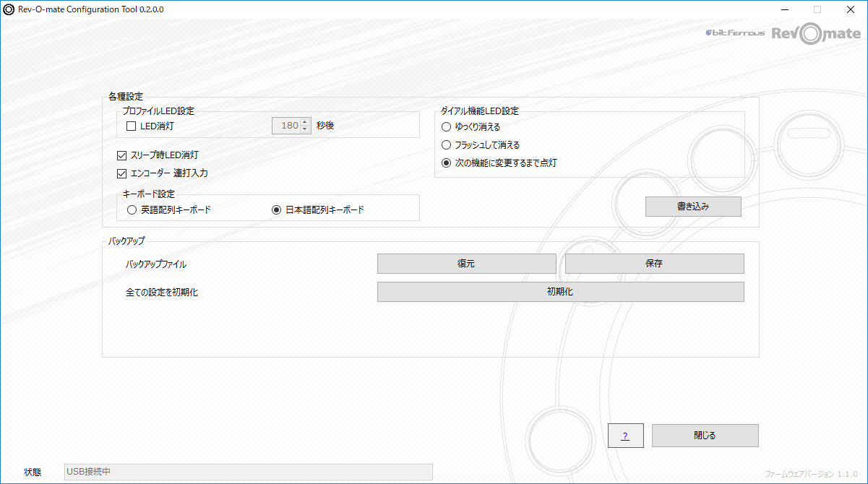
Task: Click the 秒後 label text
Action: [x=325, y=126]
